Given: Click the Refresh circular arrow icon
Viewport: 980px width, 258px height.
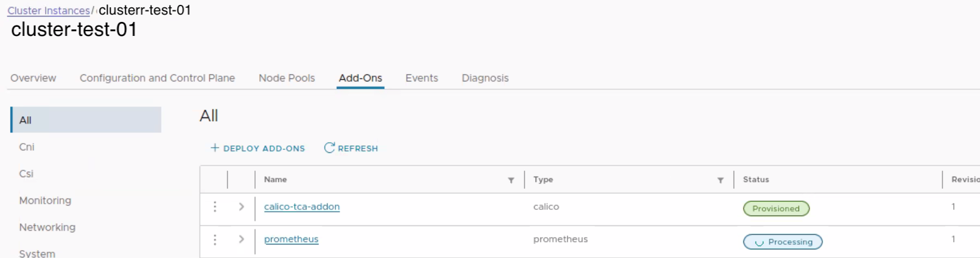Looking at the screenshot, I should pyautogui.click(x=329, y=148).
